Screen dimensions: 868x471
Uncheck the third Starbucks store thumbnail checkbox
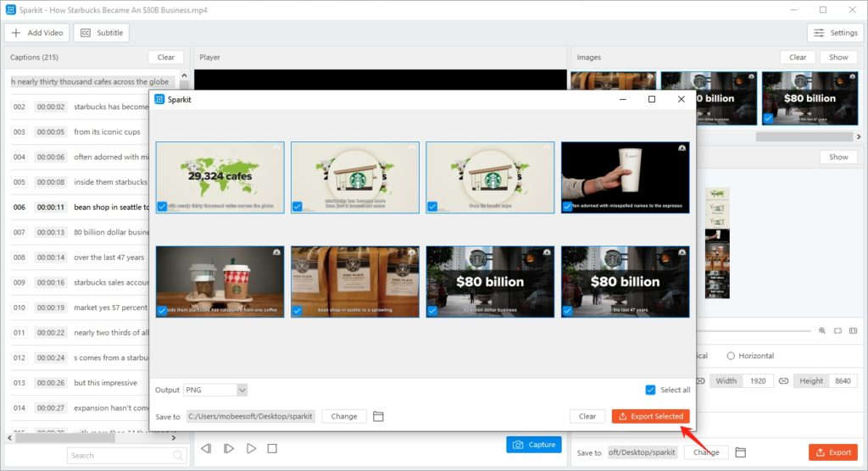pos(432,207)
